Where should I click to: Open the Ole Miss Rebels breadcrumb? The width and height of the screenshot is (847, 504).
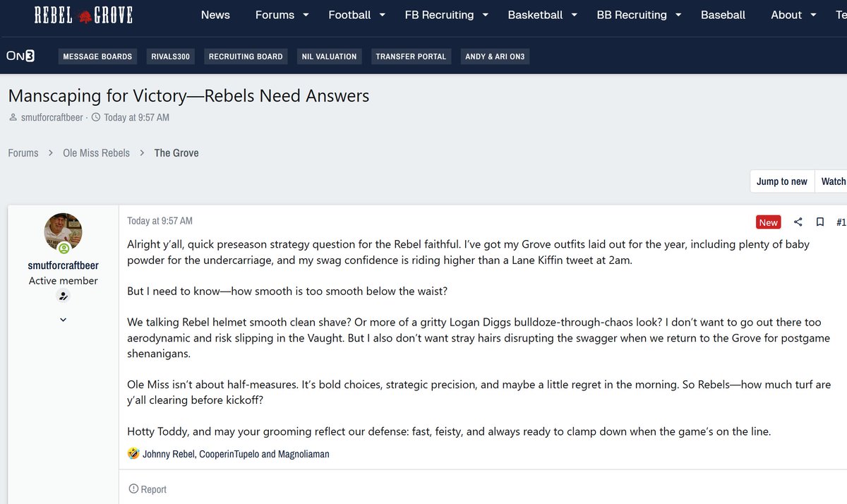pyautogui.click(x=96, y=152)
